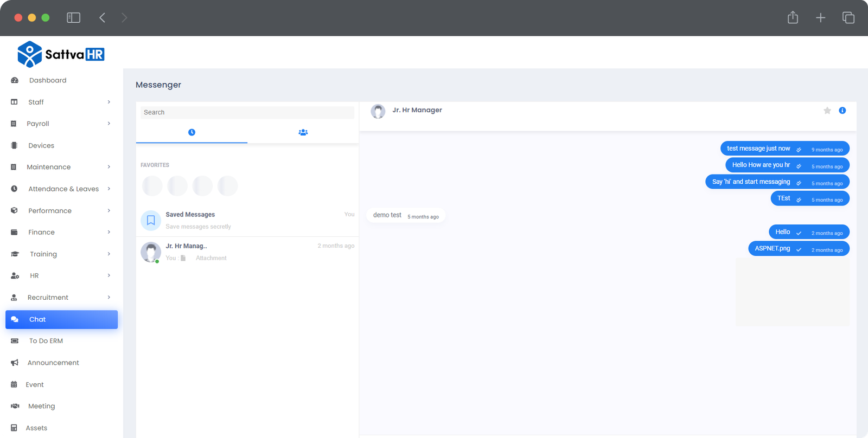This screenshot has height=438, width=868.
Task: Click the SattvaHR logo
Action: 61,54
